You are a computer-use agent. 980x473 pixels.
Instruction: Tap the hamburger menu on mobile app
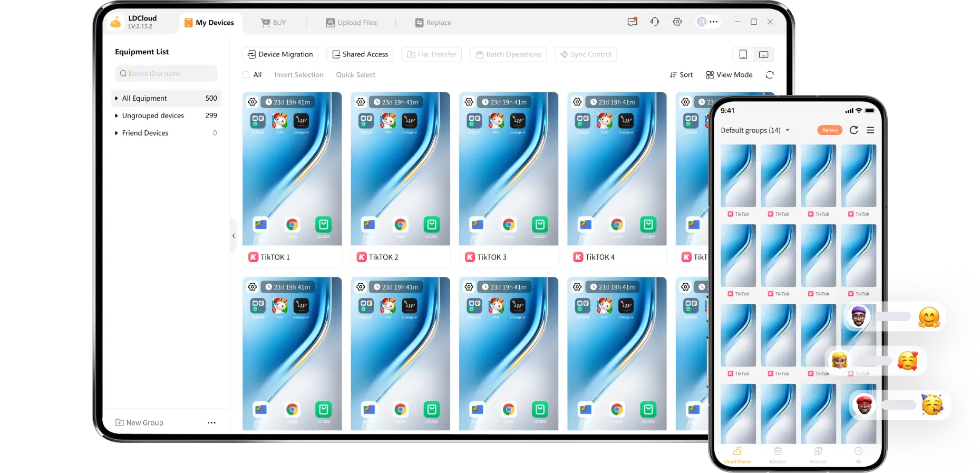coord(870,130)
